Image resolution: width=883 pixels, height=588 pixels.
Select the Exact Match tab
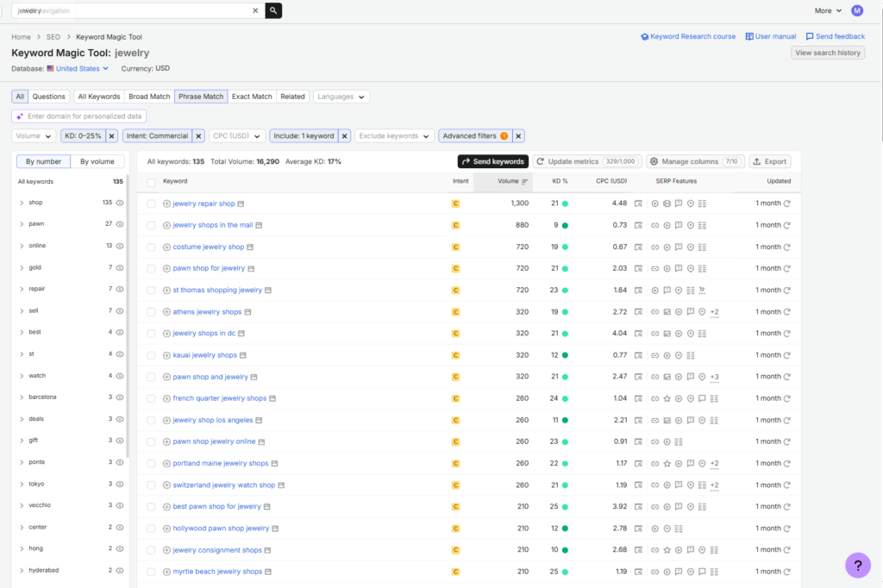[252, 97]
